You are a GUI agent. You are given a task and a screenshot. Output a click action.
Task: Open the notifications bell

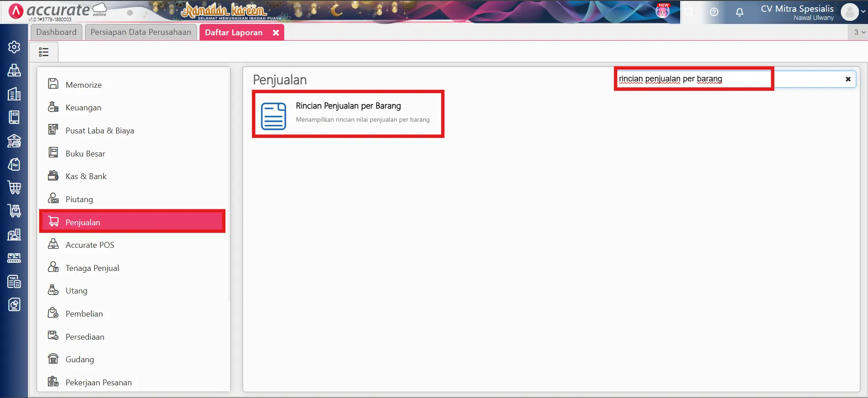739,12
